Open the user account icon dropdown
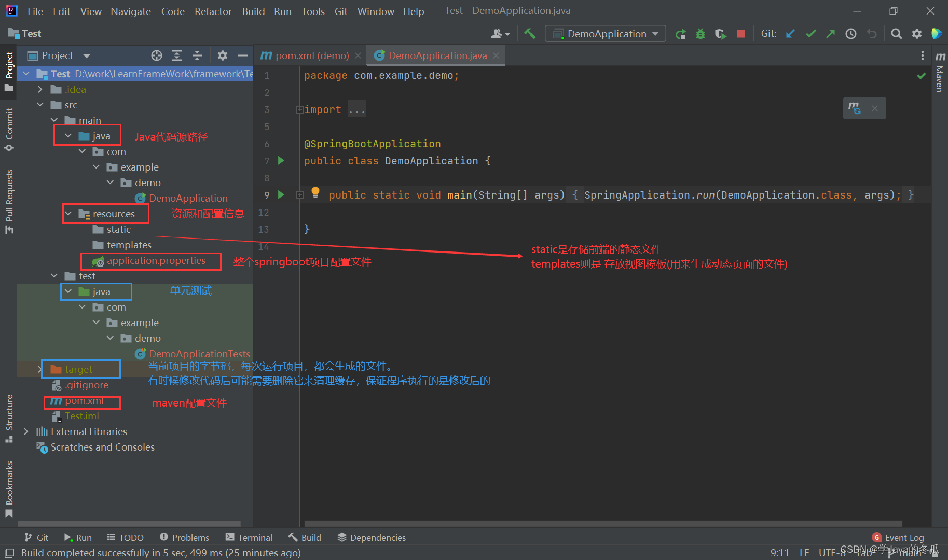This screenshot has height=560, width=948. (x=500, y=34)
